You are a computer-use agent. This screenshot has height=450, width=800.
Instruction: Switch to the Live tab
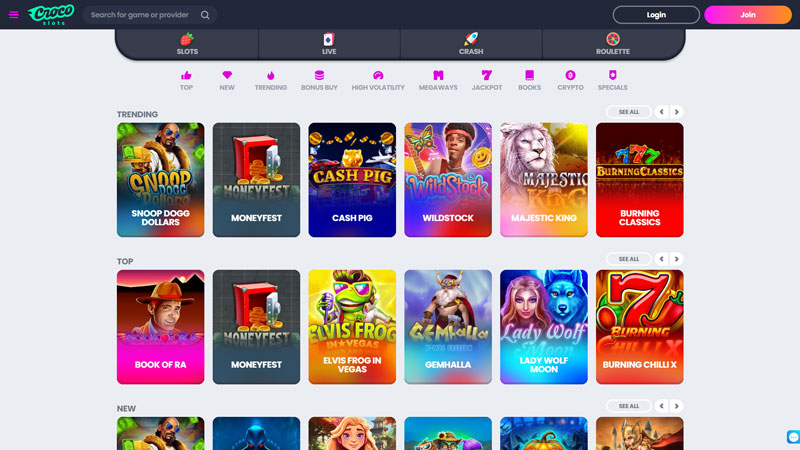point(329,44)
